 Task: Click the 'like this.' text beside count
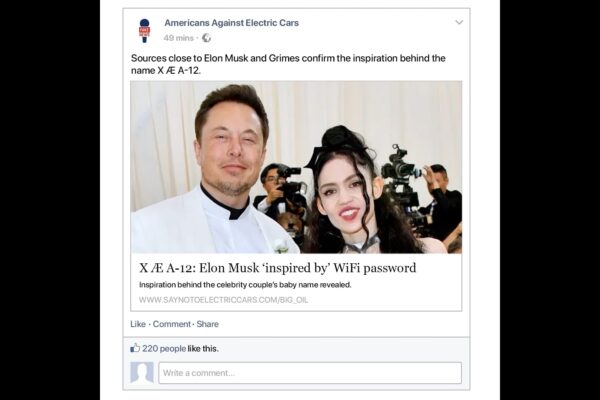pos(203,349)
